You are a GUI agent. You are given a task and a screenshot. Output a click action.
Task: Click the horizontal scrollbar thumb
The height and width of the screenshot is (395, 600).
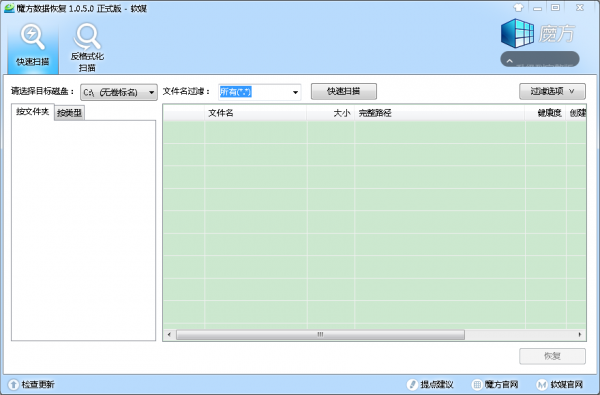(320, 335)
